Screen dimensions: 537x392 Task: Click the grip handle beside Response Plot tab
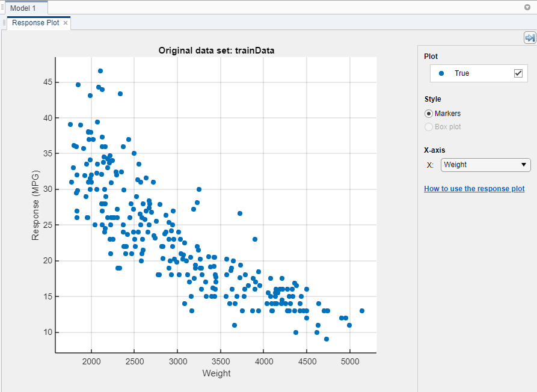[5, 23]
